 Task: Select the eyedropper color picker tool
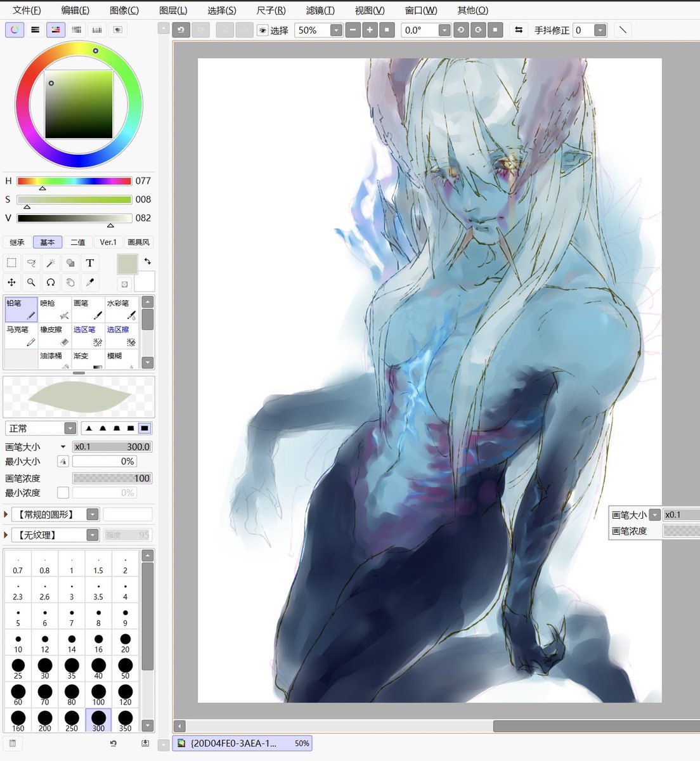click(90, 282)
